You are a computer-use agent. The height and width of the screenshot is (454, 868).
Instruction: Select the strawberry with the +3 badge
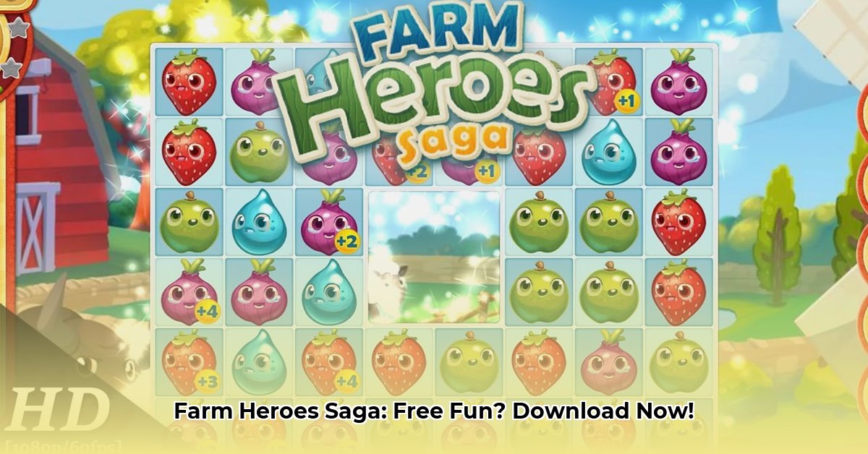pyautogui.click(x=190, y=361)
